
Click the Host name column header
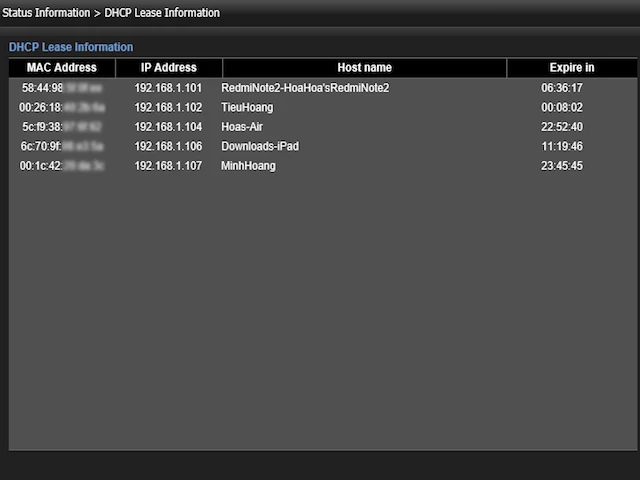pos(364,68)
